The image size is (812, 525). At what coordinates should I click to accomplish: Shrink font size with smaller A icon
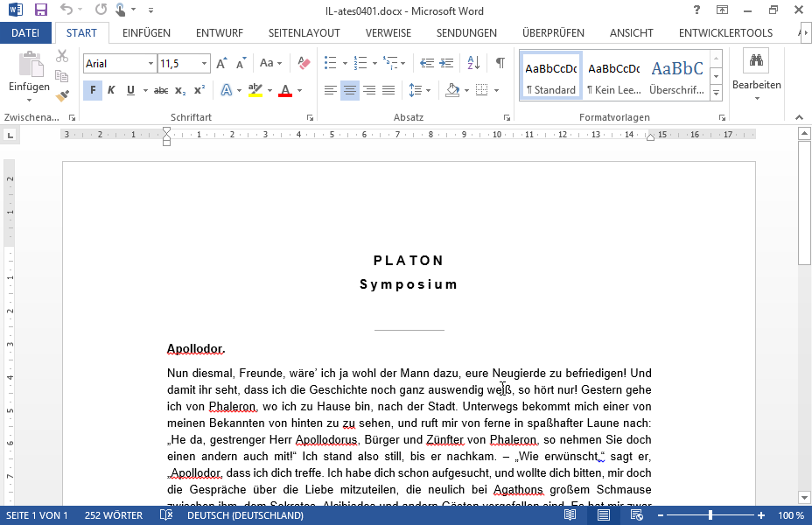(x=241, y=63)
